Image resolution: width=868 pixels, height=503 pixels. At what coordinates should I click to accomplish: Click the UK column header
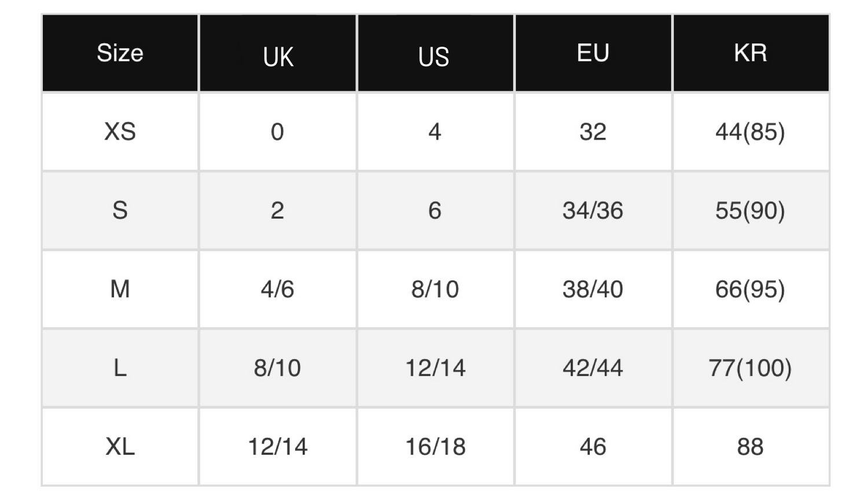(278, 57)
